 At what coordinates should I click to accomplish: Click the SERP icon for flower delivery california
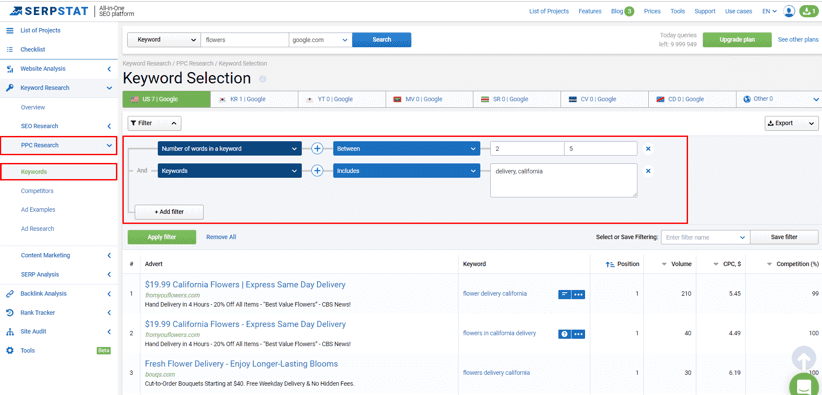[565, 294]
